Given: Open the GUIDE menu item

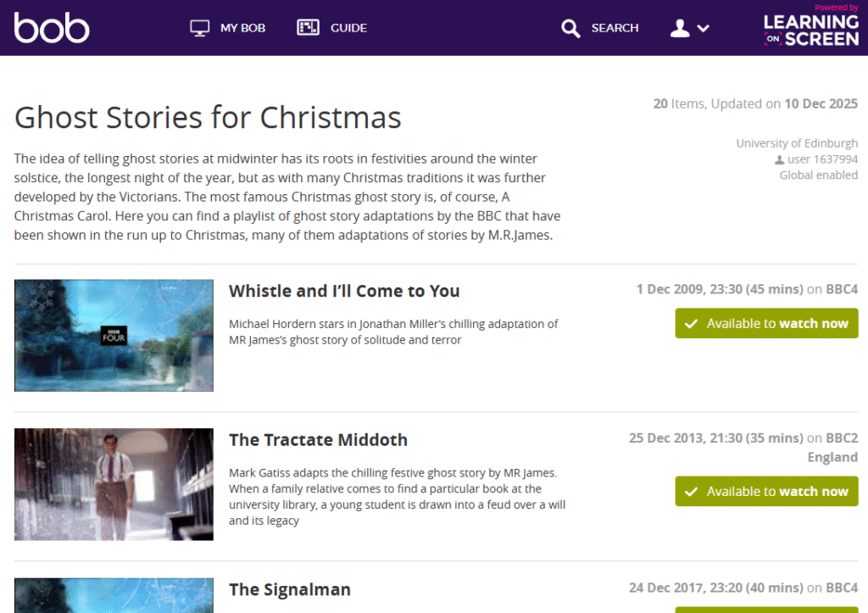Looking at the screenshot, I should click(x=348, y=28).
